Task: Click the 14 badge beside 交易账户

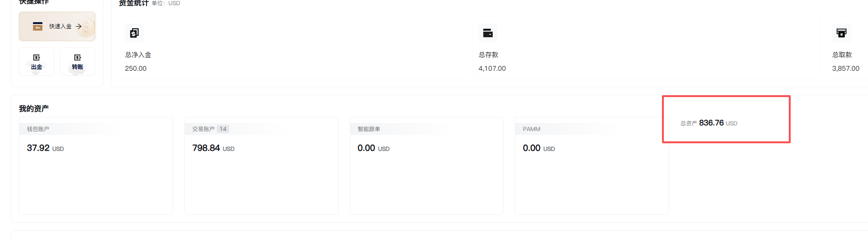Action: click(223, 129)
